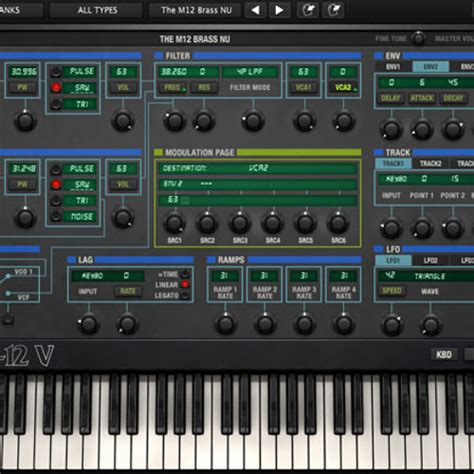The width and height of the screenshot is (474, 474).
Task: Open the Track KEYBD input selector
Action: [x=396, y=179]
